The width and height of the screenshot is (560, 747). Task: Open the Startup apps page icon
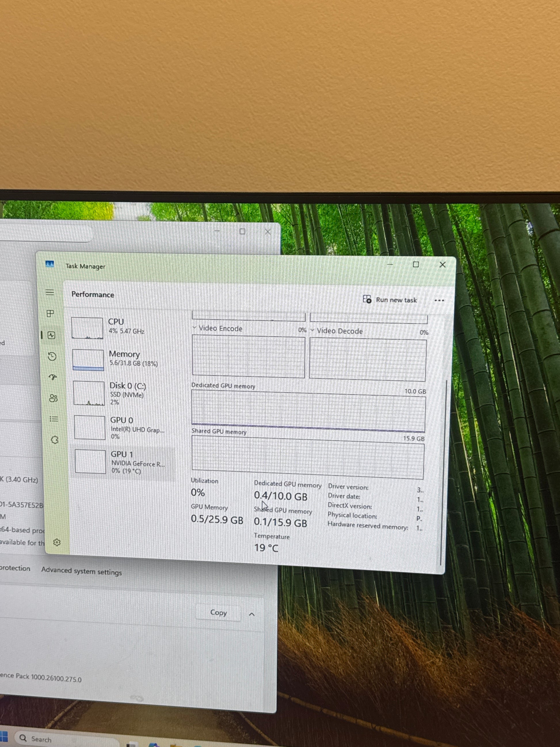53,377
